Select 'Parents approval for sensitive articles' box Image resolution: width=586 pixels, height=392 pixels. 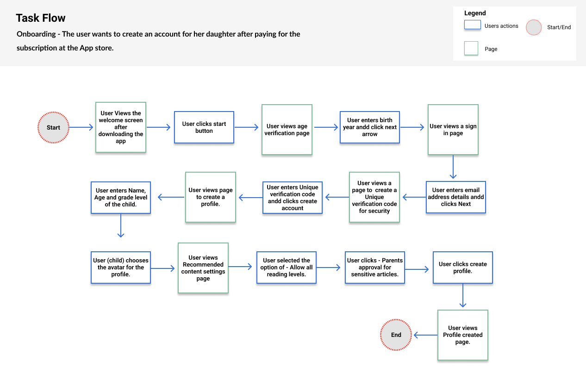coord(375,268)
